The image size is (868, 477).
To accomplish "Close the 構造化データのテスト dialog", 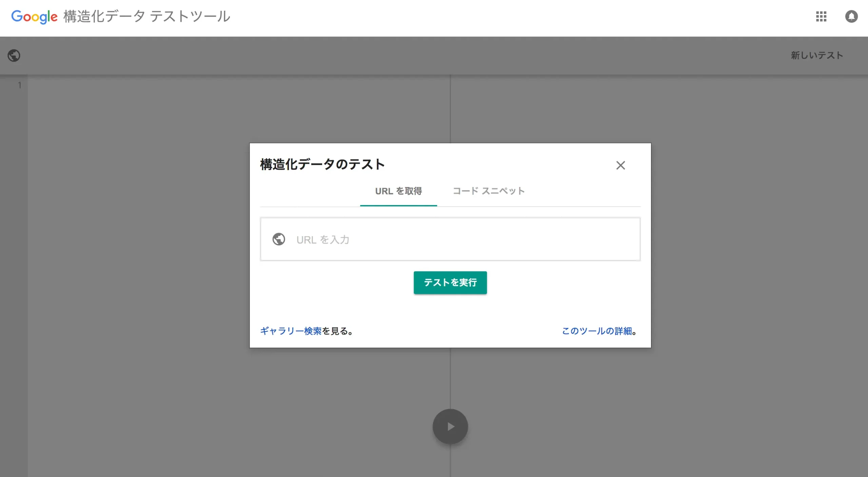I will (620, 165).
